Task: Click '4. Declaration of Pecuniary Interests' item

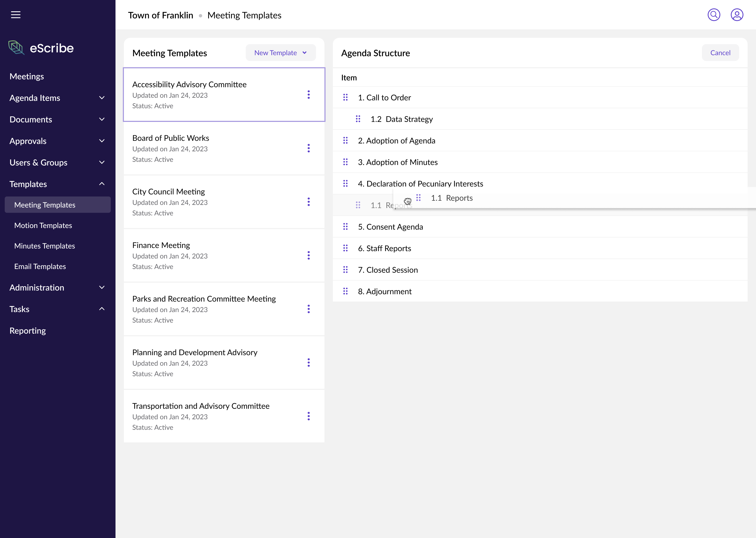Action: (x=540, y=184)
